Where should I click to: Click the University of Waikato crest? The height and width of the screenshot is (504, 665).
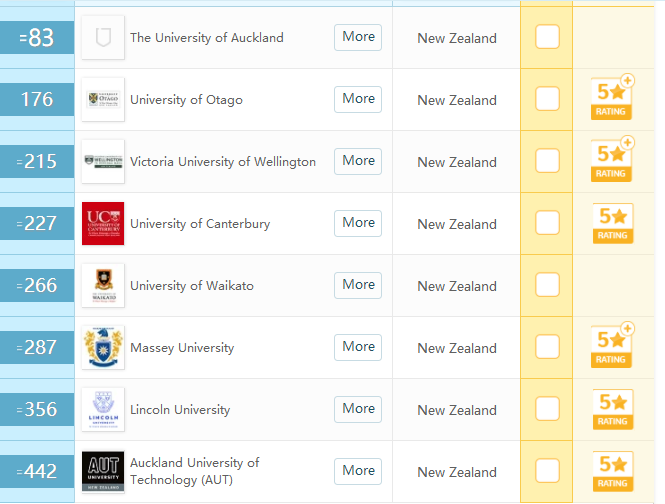(x=102, y=286)
